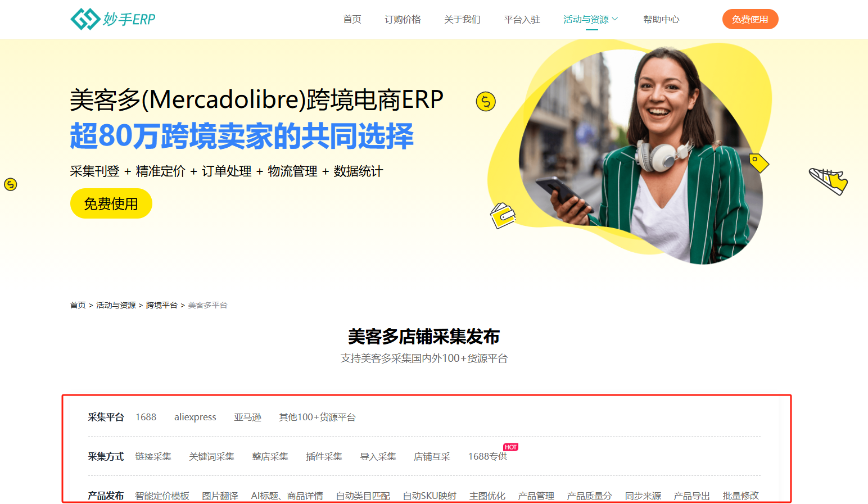This screenshot has height=504, width=868.
Task: Open 智能定价模板 under 产品发布
Action: point(162,496)
